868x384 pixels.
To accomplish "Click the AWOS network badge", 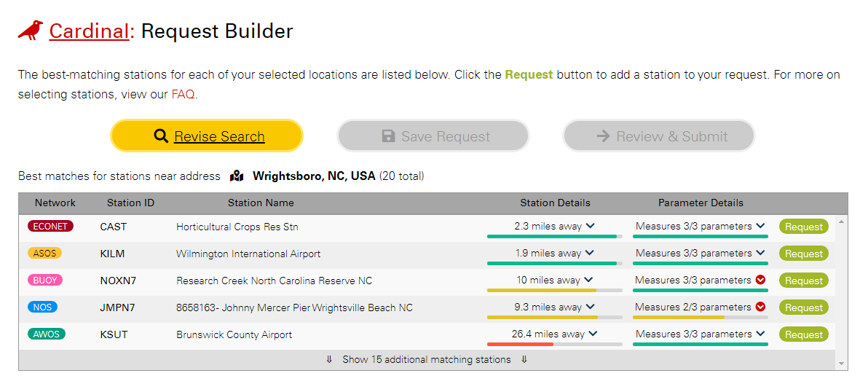I will 47,334.
